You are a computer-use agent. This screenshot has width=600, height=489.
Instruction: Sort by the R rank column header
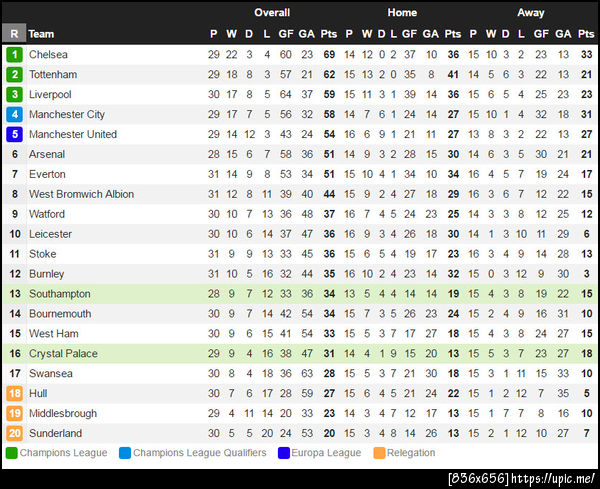coord(14,33)
